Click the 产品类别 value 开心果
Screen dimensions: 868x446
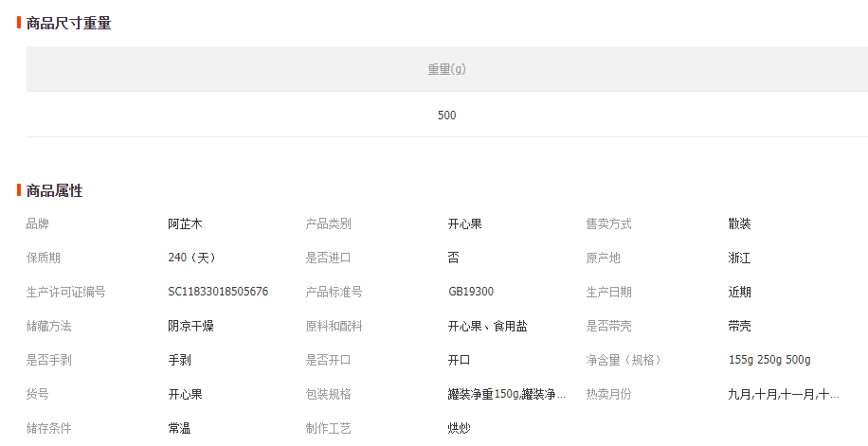click(464, 224)
